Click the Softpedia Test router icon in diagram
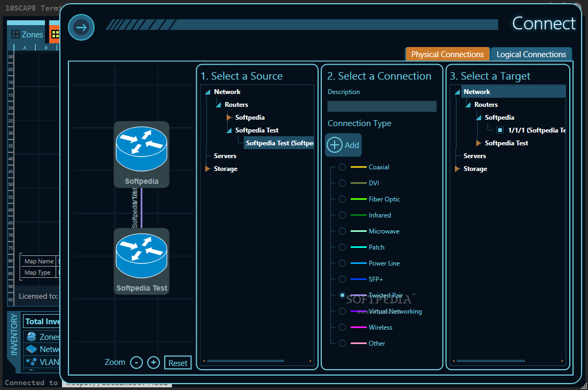 point(141,256)
